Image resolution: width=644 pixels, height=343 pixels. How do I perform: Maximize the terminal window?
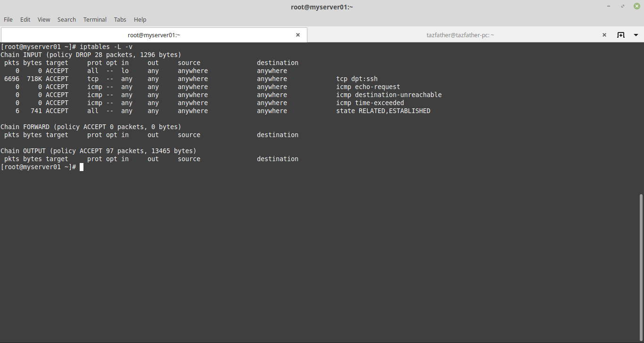(x=623, y=6)
